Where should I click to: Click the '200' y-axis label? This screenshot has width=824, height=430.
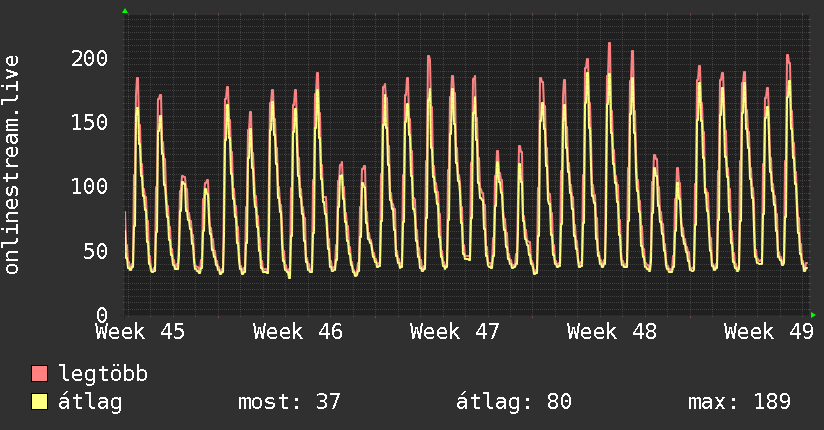89,58
